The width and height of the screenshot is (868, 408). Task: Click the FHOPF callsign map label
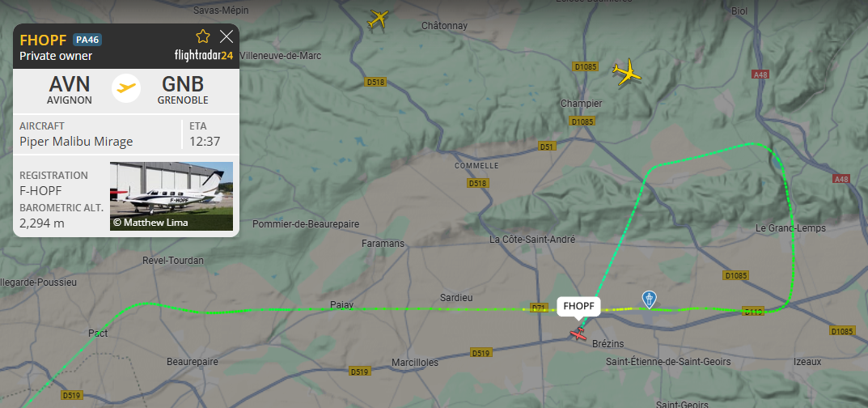(578, 305)
